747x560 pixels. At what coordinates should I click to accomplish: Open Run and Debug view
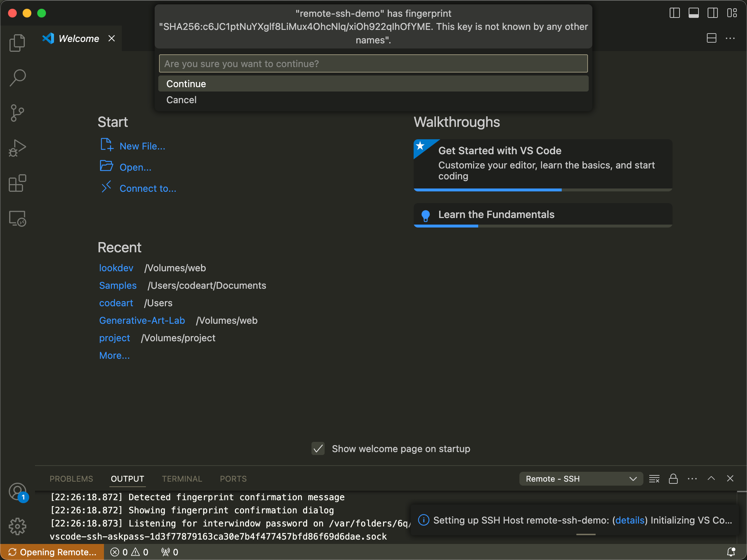pos(17,148)
